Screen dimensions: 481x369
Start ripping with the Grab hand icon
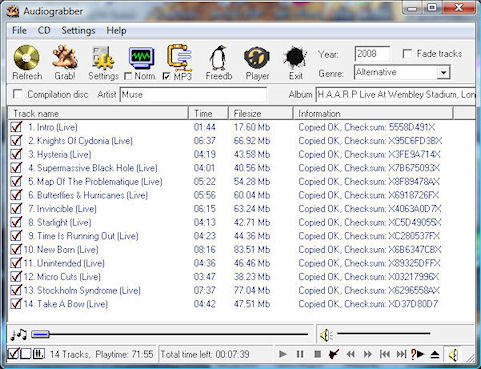(x=65, y=57)
